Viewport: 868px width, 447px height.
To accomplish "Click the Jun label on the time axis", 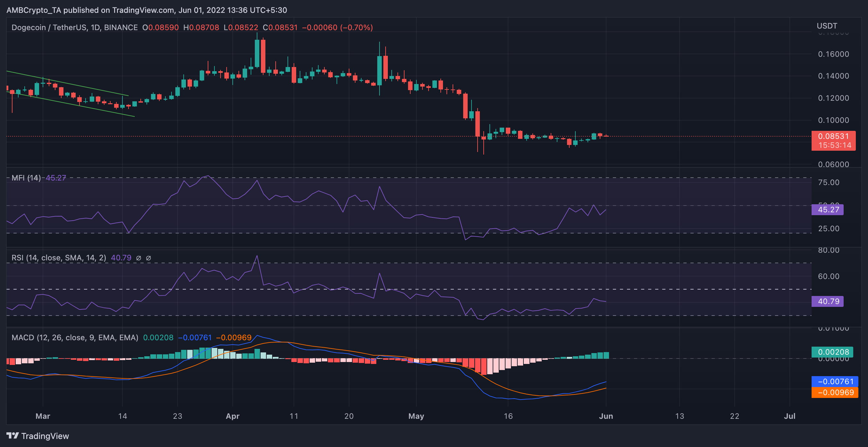I will tap(606, 416).
